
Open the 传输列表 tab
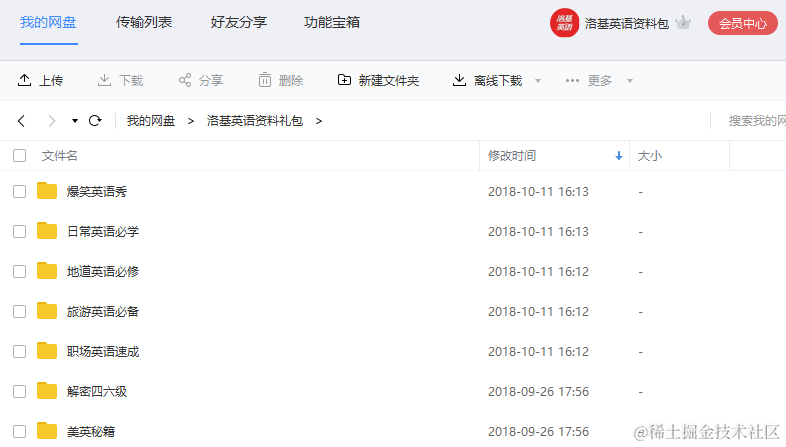pos(144,23)
